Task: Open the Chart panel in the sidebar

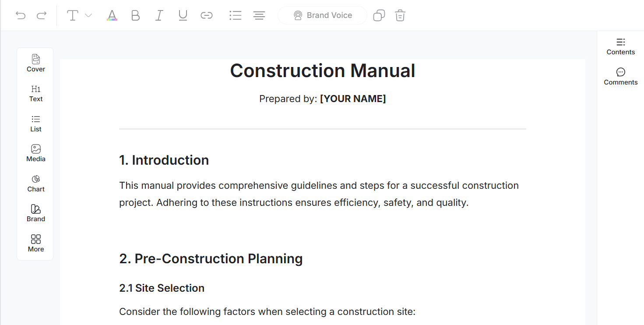Action: pyautogui.click(x=35, y=183)
